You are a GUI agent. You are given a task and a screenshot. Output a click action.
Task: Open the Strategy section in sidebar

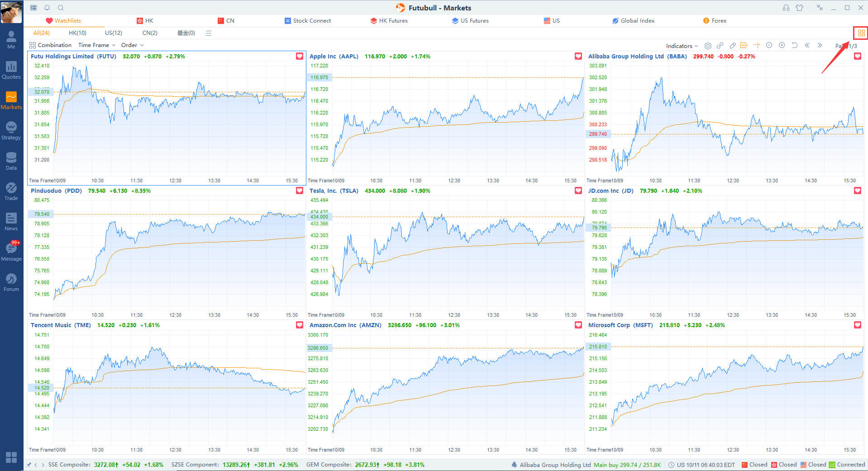(x=11, y=131)
